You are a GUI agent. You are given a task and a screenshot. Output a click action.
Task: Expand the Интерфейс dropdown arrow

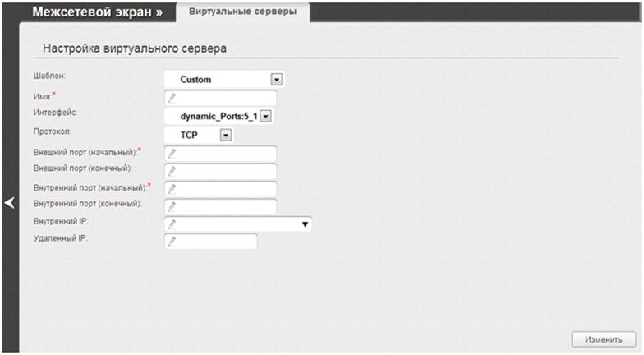coord(265,117)
